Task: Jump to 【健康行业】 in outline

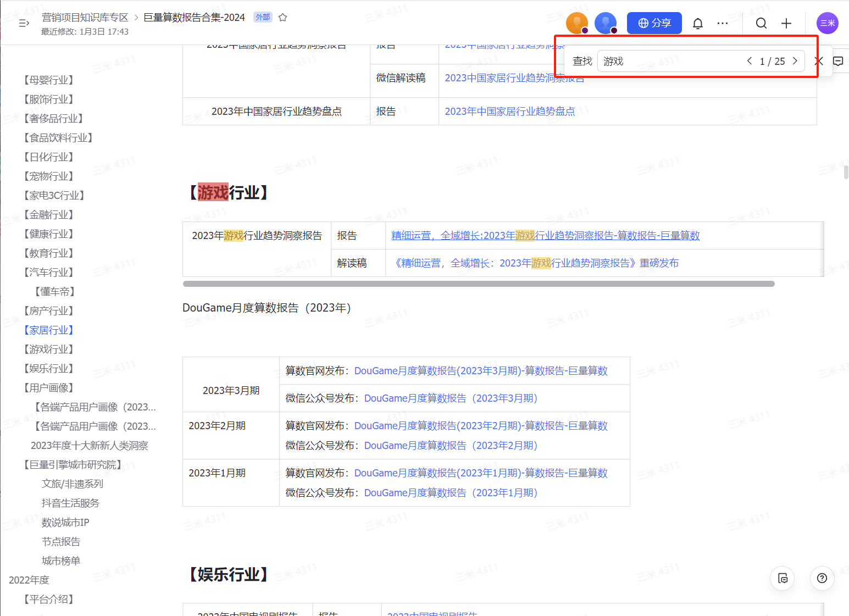Action: coord(48,234)
